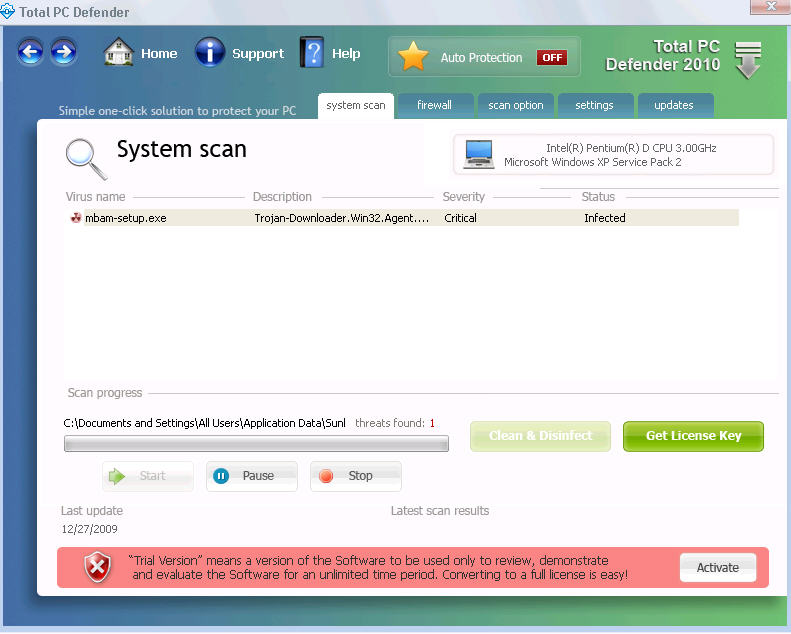Toggle Auto Protection OFF switch
This screenshot has width=791, height=634.
(x=552, y=57)
